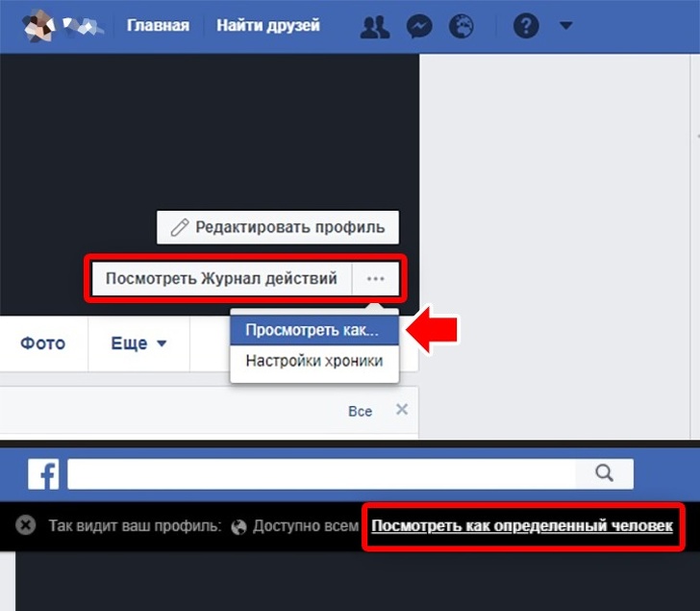This screenshot has height=611, width=700.
Task: Go to Главная in the header
Action: [159, 26]
